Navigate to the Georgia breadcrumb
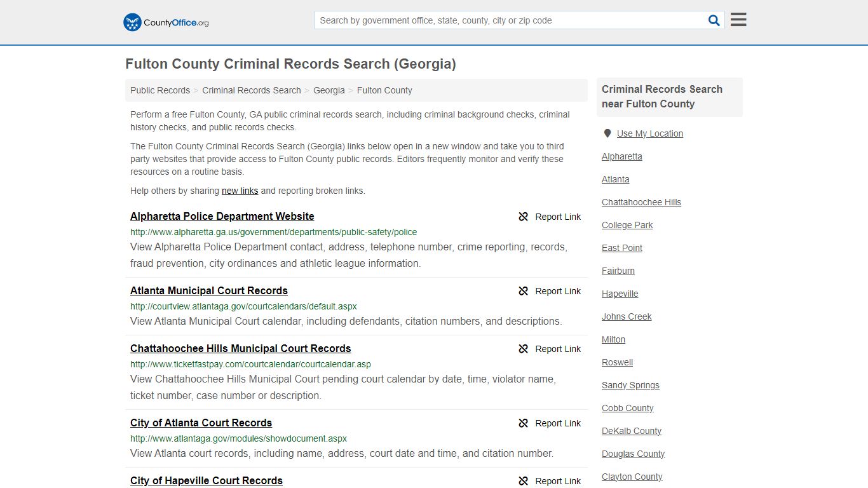868x488 pixels. pyautogui.click(x=329, y=90)
